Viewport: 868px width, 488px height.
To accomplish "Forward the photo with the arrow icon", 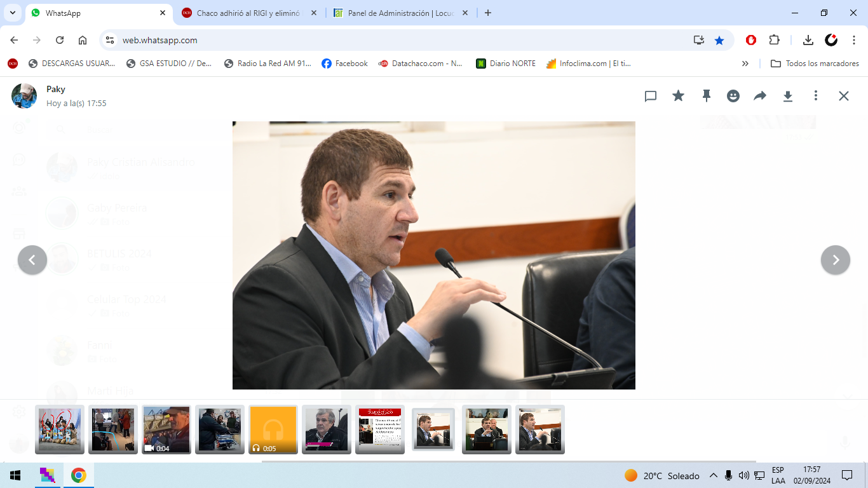I will [760, 96].
